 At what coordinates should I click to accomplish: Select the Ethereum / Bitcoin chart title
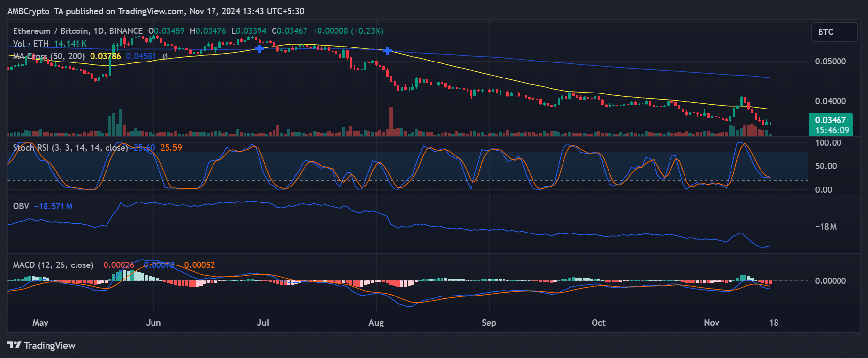[78, 31]
